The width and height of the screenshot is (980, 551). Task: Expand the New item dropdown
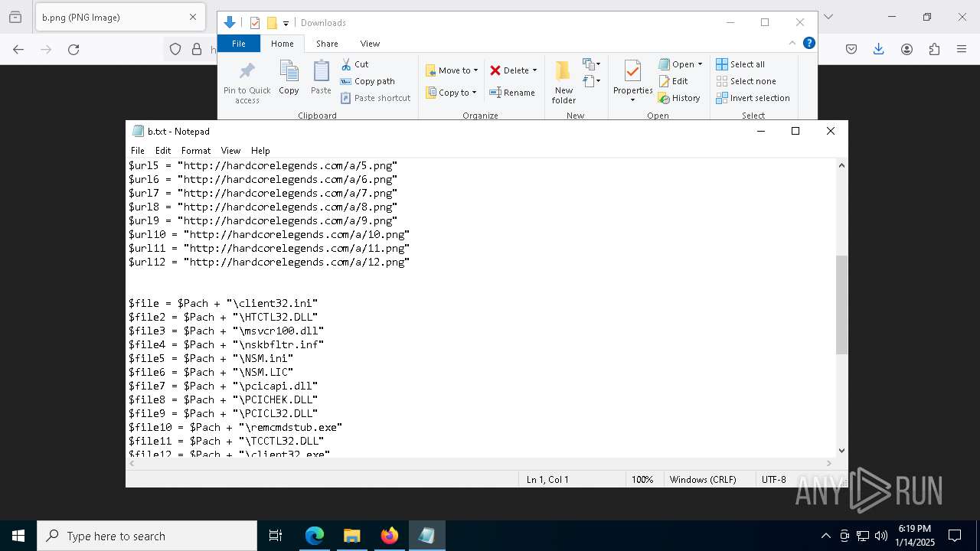tap(592, 64)
